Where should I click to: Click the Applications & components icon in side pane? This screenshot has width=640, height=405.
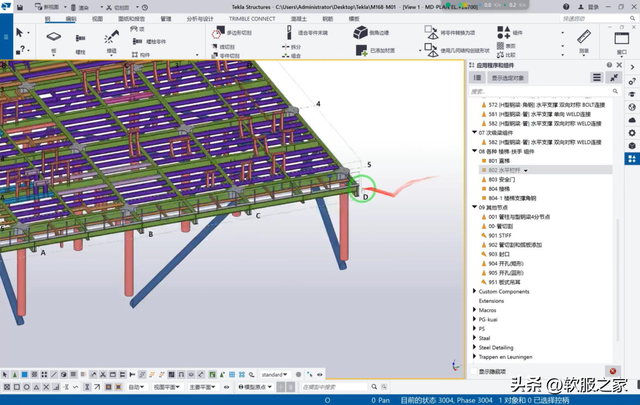click(x=632, y=159)
